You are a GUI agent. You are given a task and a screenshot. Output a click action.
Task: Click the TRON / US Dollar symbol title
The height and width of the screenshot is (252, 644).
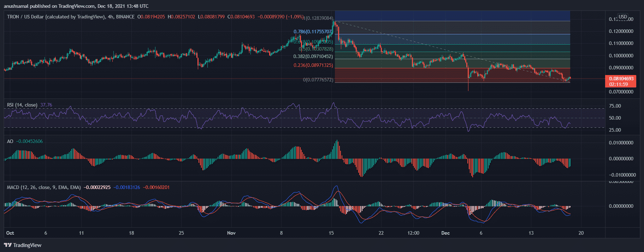(56, 17)
